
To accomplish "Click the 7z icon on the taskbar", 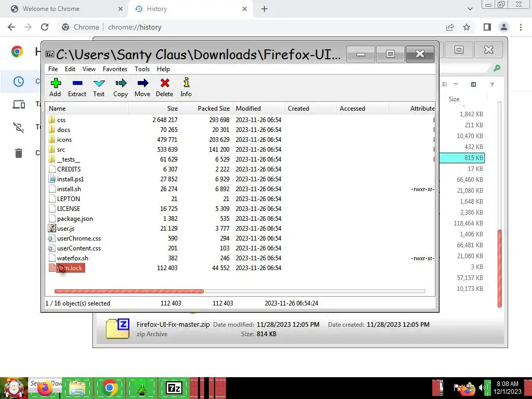I will pyautogui.click(x=174, y=388).
